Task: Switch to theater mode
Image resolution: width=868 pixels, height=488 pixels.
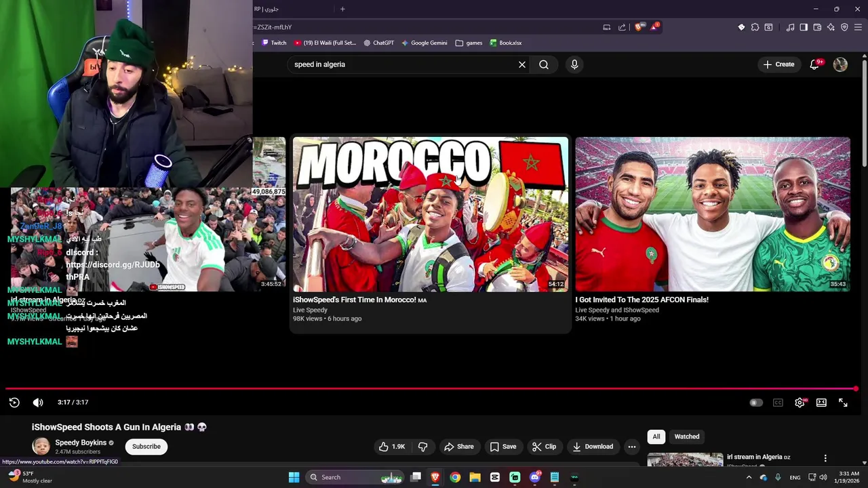Action: pos(821,403)
